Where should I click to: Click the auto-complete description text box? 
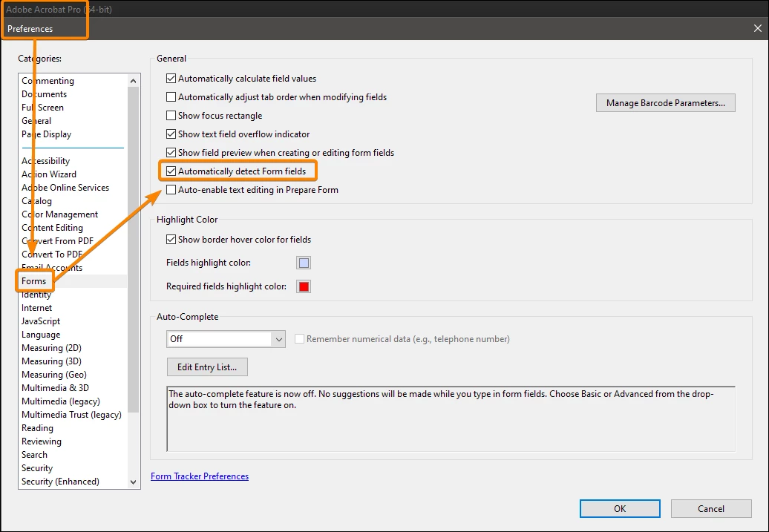pos(451,418)
